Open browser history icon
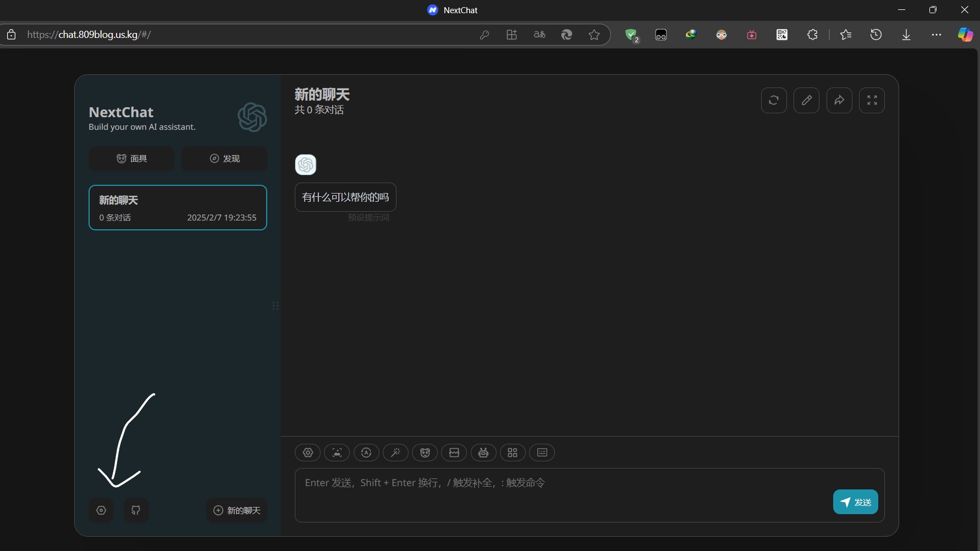 coord(876,35)
